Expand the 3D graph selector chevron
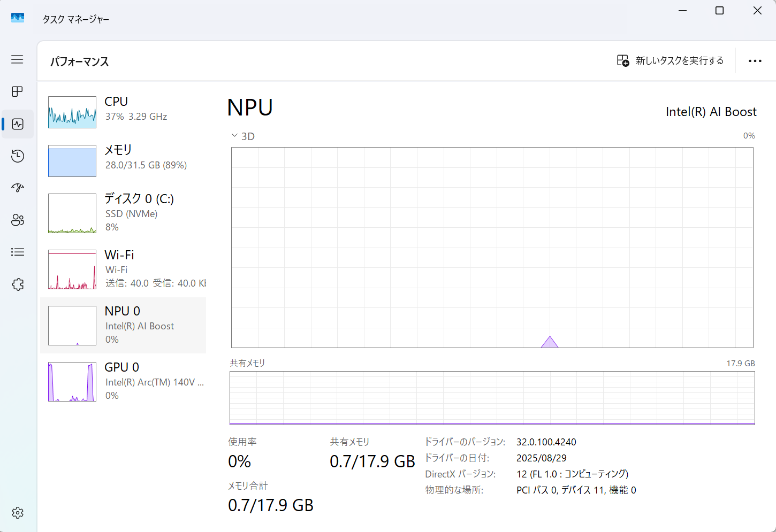776x532 pixels. pos(234,136)
